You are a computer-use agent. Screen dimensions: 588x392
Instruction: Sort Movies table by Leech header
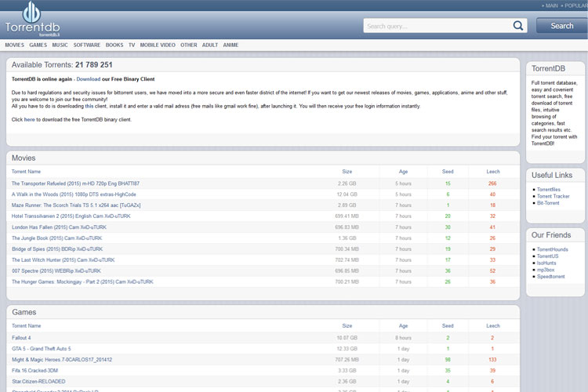(x=493, y=172)
